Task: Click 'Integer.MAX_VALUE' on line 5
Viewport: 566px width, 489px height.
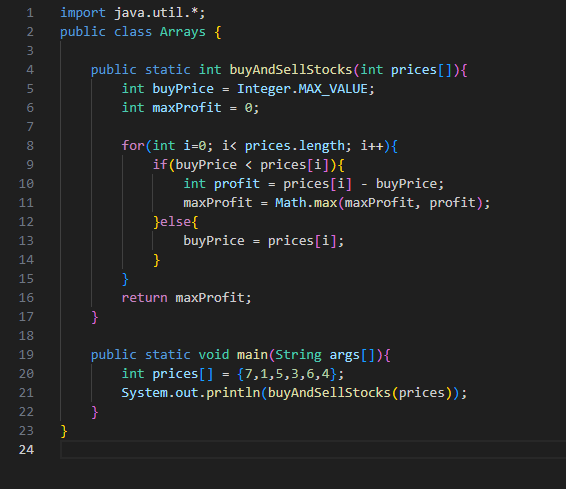Action: (x=302, y=89)
